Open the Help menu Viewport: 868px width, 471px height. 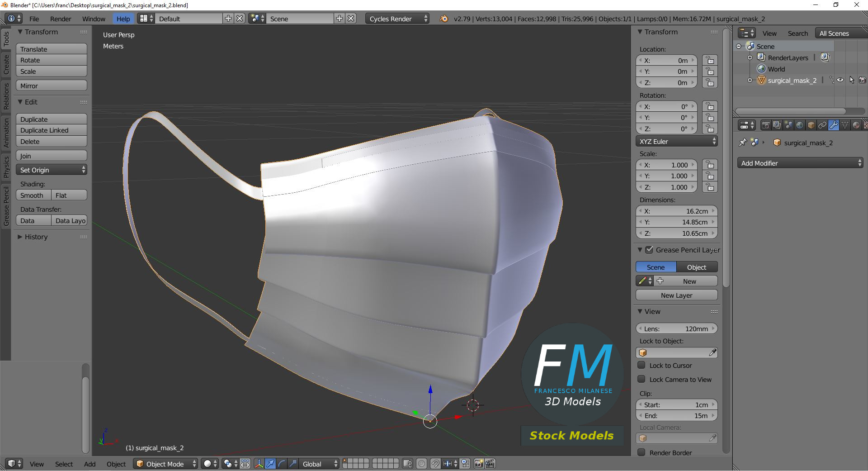(123, 19)
